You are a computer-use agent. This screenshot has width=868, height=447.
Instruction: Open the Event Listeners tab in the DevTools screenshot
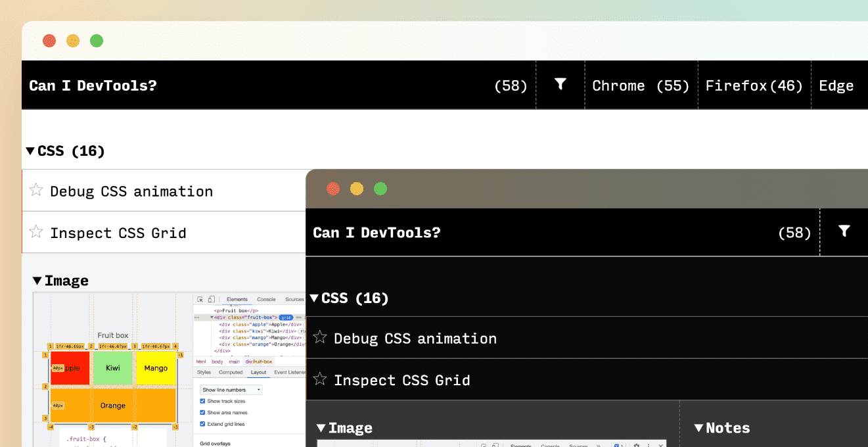290,372
